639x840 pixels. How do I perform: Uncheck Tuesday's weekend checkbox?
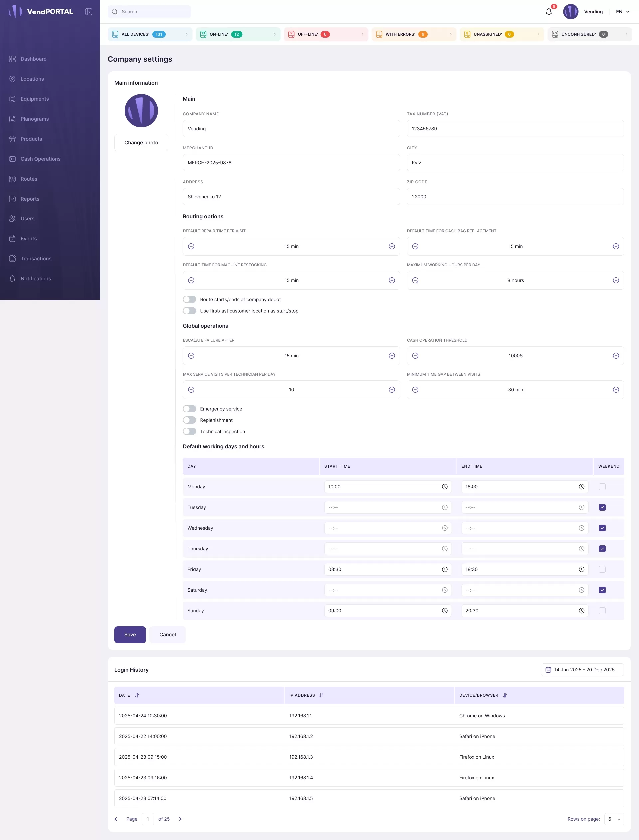pos(602,507)
